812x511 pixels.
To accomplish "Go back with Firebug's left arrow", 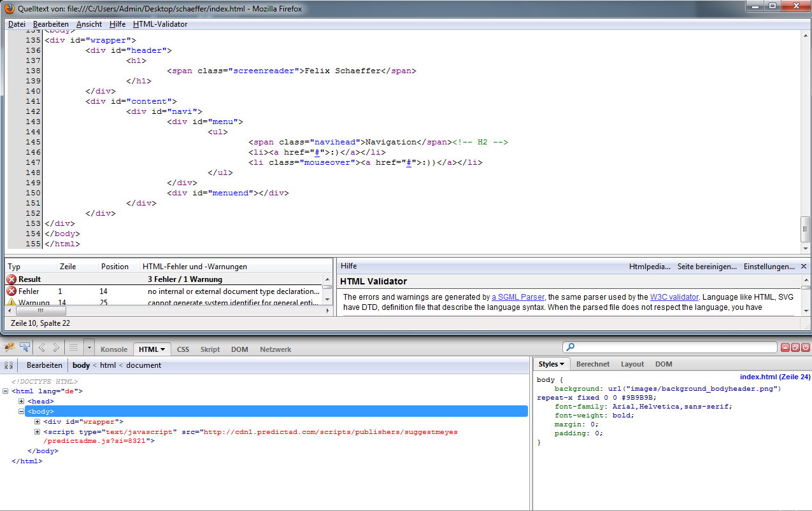I will point(42,347).
